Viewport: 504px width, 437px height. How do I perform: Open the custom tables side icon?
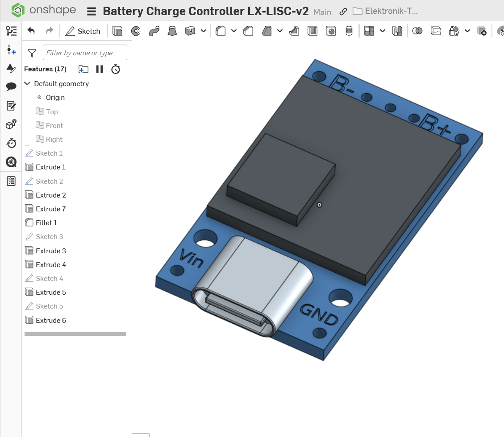11,68
